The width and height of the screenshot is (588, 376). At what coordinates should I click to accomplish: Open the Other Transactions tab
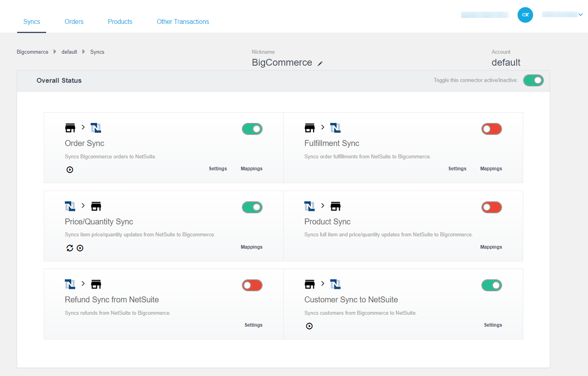[x=183, y=21]
